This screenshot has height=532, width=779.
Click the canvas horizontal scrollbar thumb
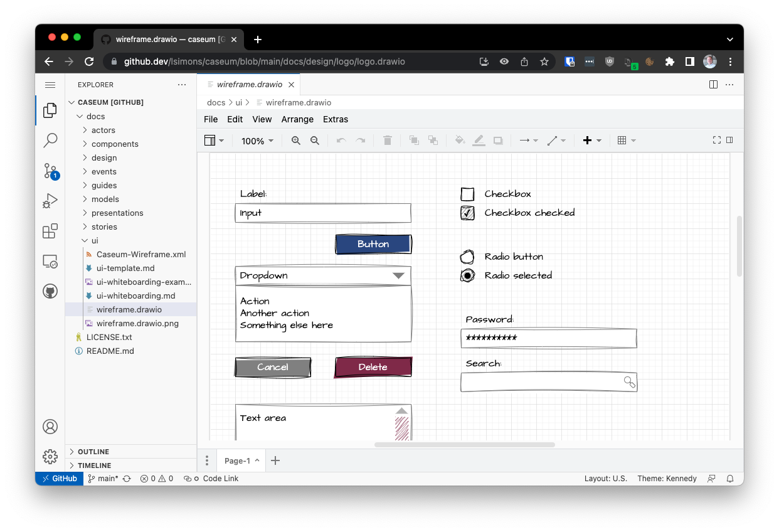[x=465, y=445]
